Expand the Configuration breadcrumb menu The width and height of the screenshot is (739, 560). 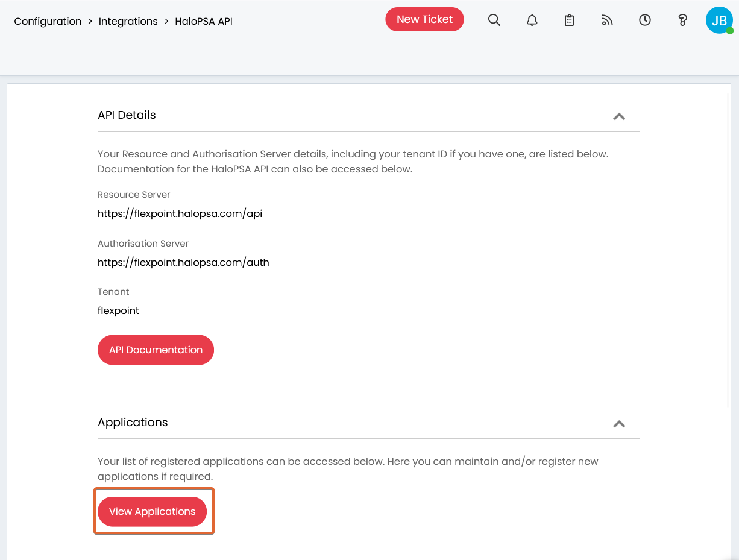click(48, 21)
